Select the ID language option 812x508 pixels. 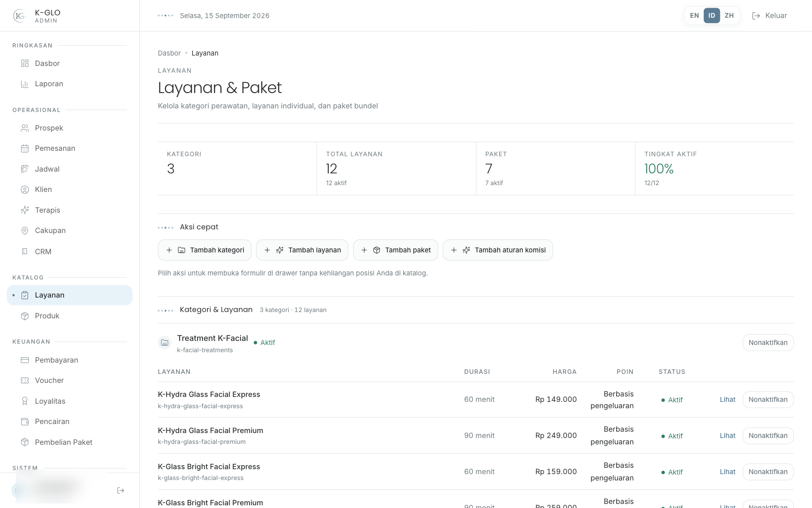tap(711, 15)
